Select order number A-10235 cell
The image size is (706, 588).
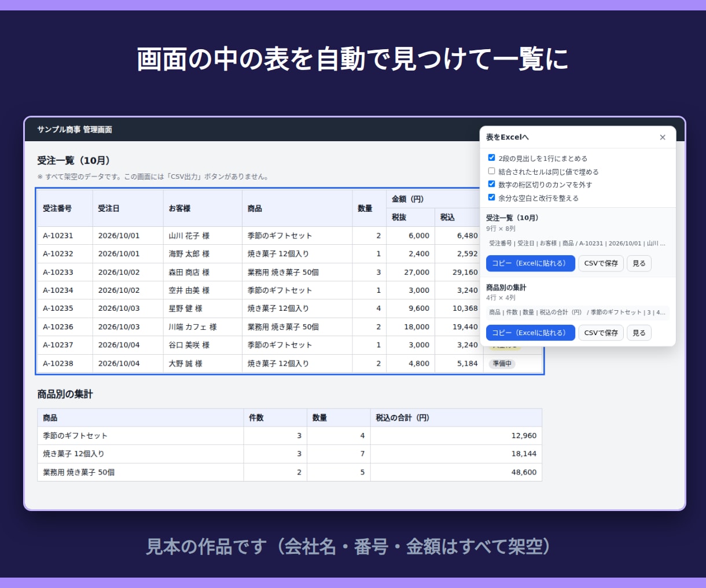65,308
